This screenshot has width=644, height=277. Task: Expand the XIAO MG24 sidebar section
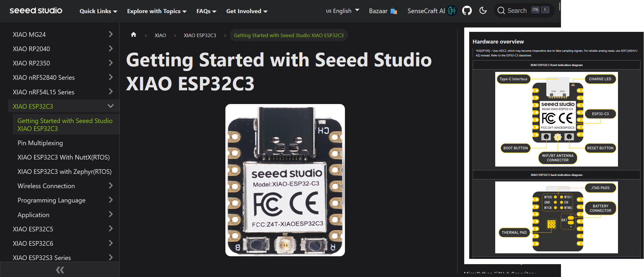click(111, 34)
